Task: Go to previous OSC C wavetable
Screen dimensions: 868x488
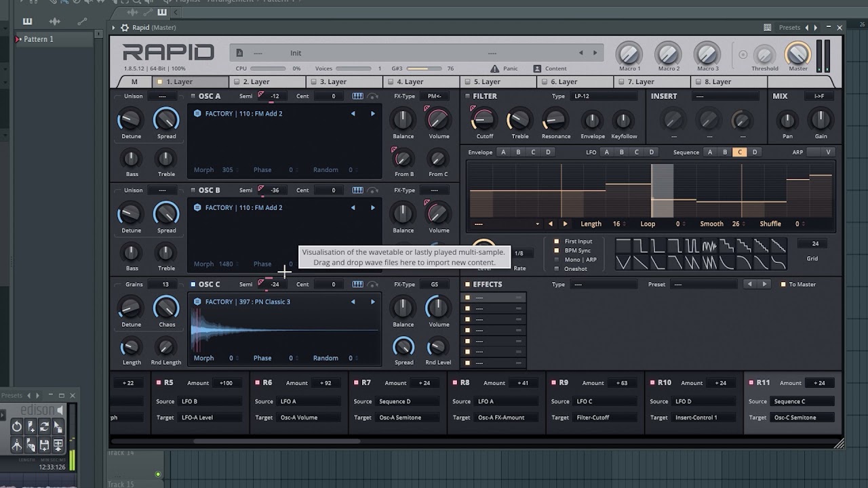Action: click(x=353, y=302)
